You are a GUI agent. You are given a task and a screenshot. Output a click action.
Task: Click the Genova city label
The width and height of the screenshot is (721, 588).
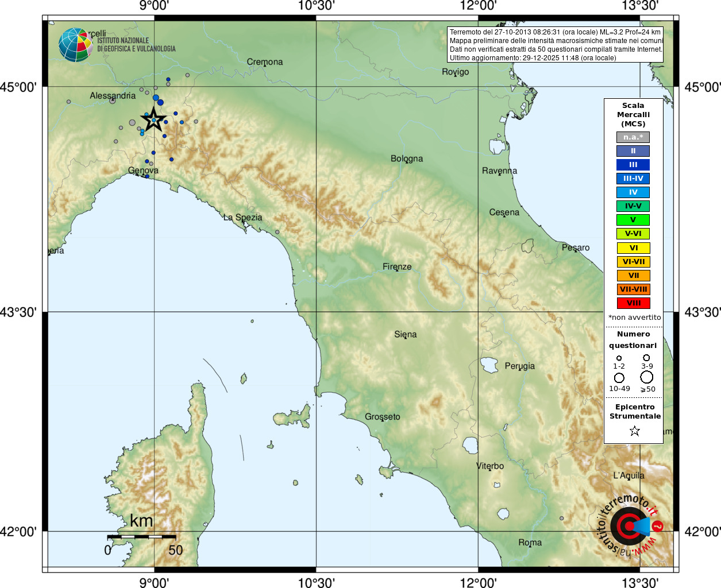pyautogui.click(x=143, y=171)
